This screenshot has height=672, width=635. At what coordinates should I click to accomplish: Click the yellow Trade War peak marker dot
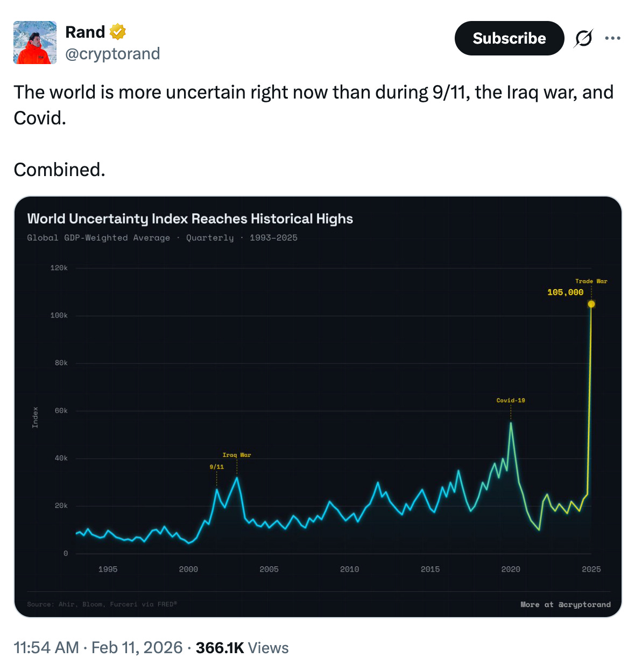tap(591, 304)
